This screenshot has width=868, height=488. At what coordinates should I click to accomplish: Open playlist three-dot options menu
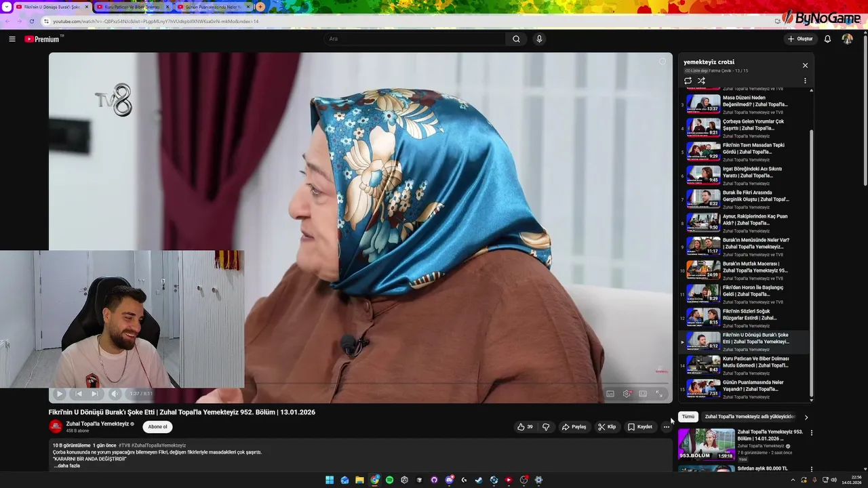click(x=805, y=81)
